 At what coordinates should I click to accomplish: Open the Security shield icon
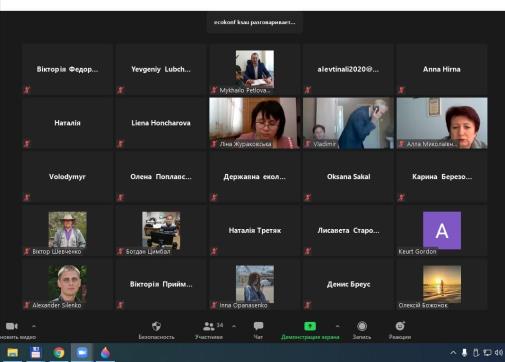tap(156, 326)
